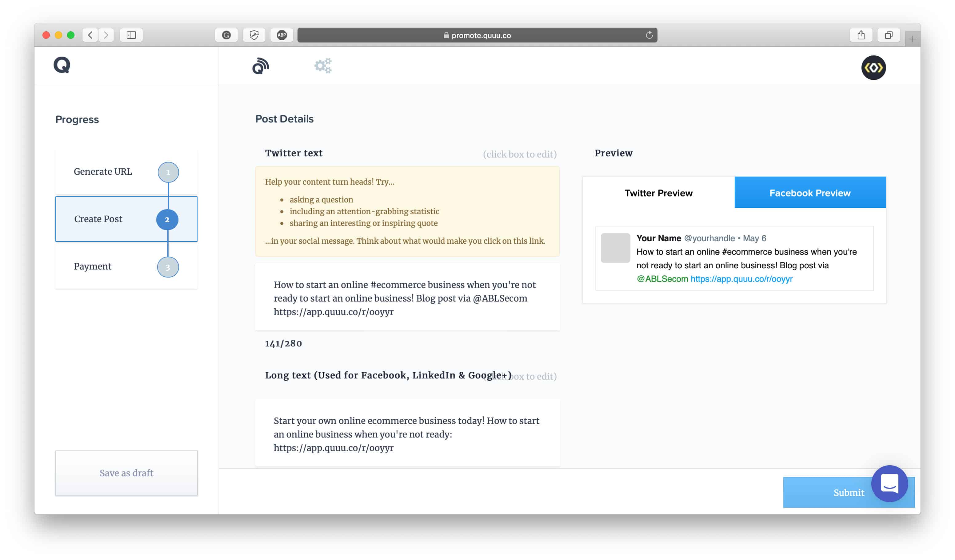The height and width of the screenshot is (560, 955).
Task: Click the Quuu logo icon top-left
Action: tap(62, 65)
